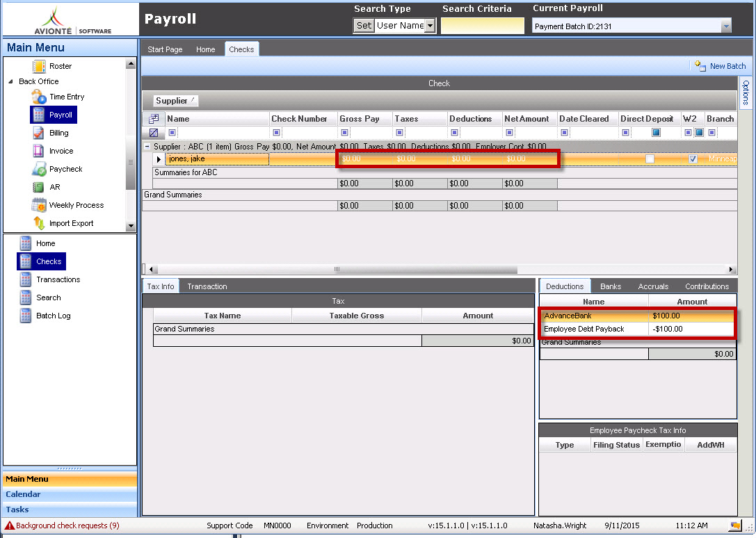756x538 pixels.
Task: Expand the jones, jake row arrow
Action: tap(159, 158)
